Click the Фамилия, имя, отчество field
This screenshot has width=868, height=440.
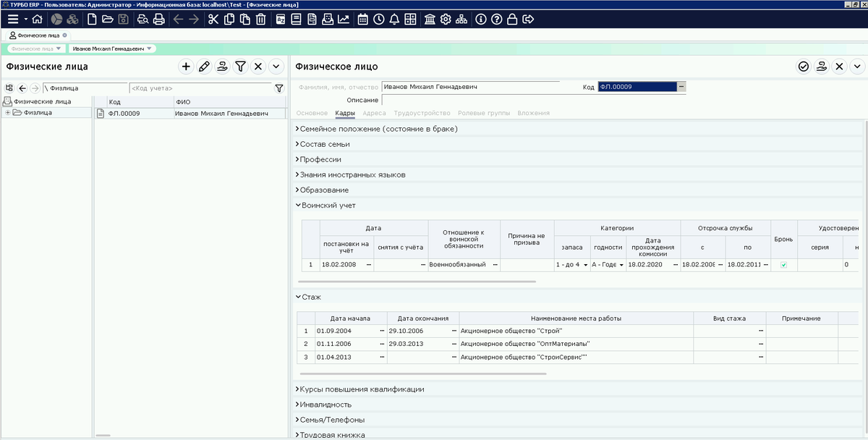471,87
